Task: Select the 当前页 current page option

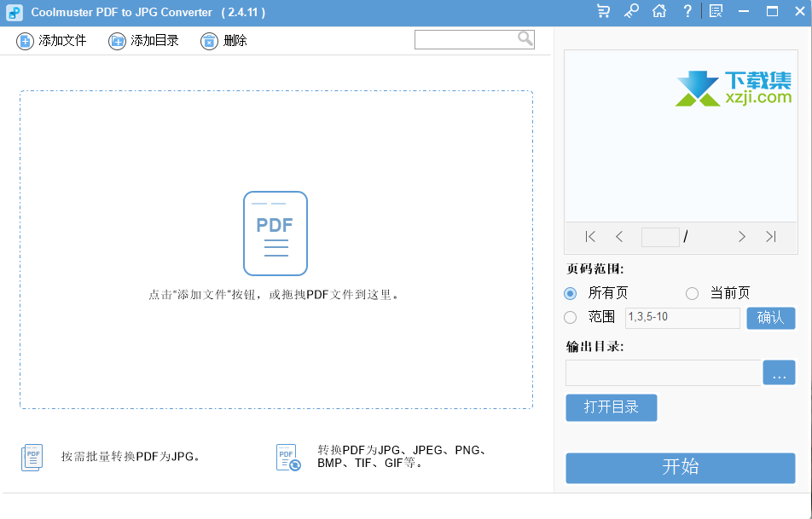Action: click(x=692, y=293)
